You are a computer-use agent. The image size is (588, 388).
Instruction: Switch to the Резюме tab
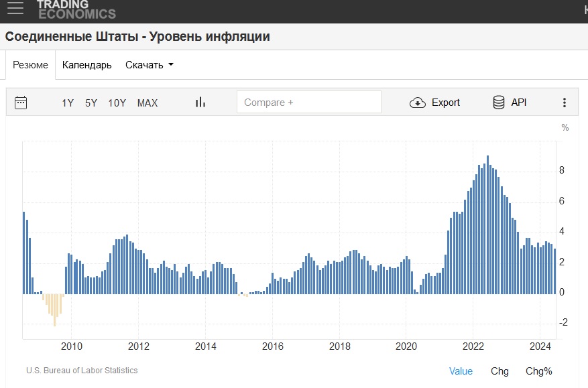click(31, 65)
